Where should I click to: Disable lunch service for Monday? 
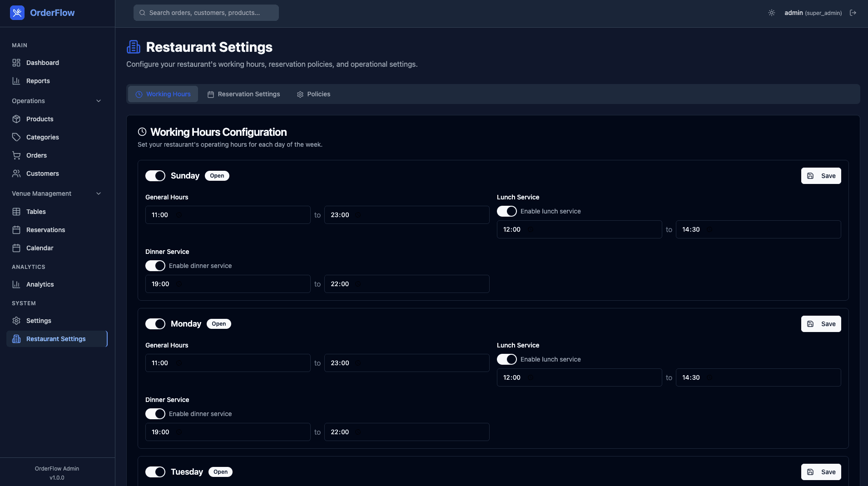click(x=507, y=359)
